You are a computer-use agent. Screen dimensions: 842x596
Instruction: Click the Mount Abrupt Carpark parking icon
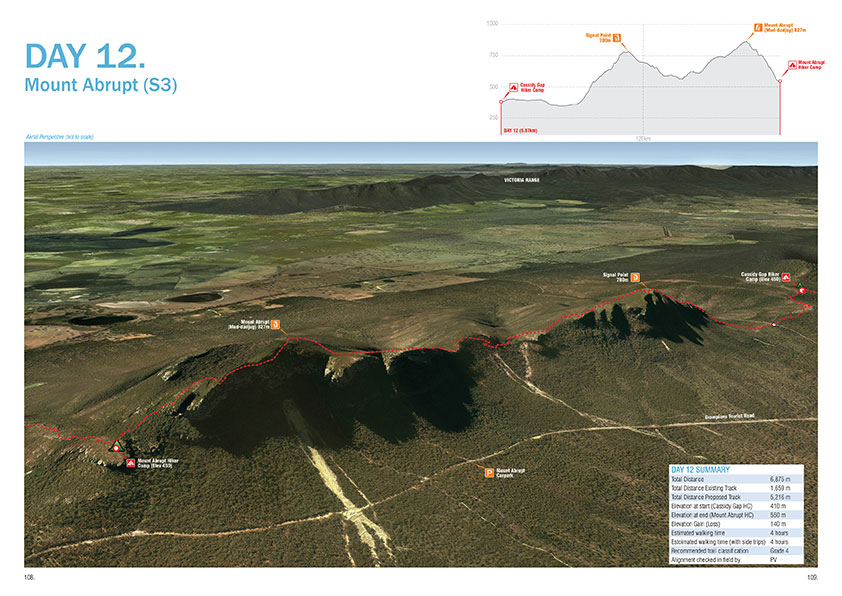coord(488,472)
